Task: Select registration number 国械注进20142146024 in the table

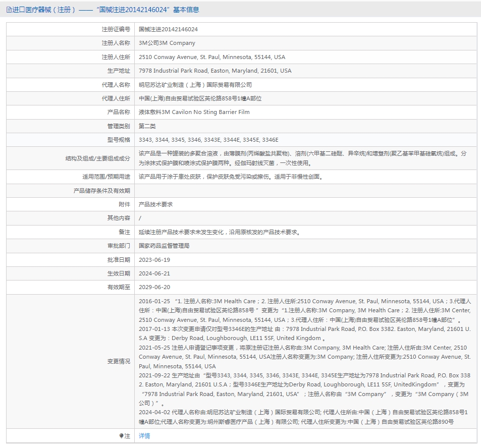Action: [168, 29]
